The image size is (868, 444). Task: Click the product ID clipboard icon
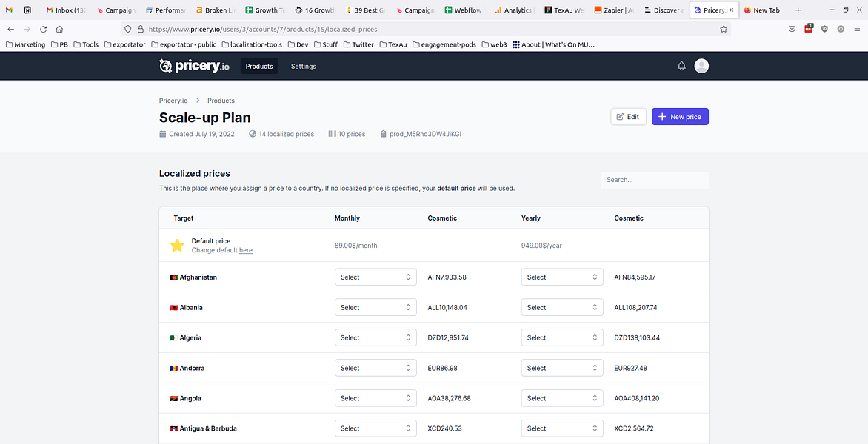(383, 134)
